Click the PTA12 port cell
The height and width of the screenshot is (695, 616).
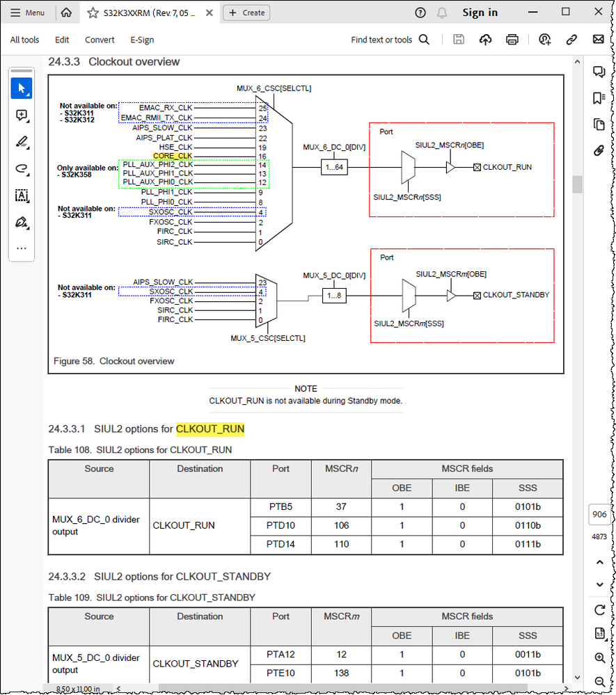(281, 654)
